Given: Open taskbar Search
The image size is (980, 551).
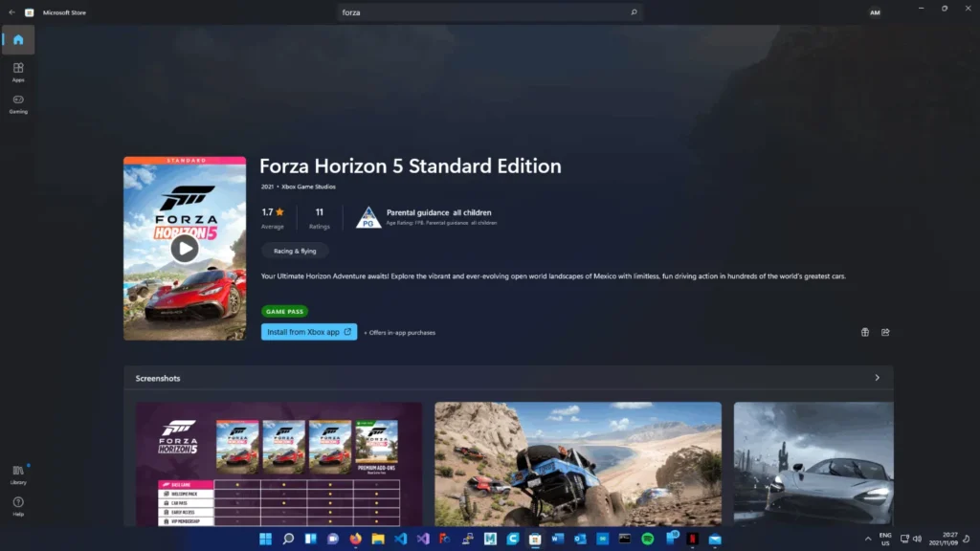Looking at the screenshot, I should tap(288, 539).
